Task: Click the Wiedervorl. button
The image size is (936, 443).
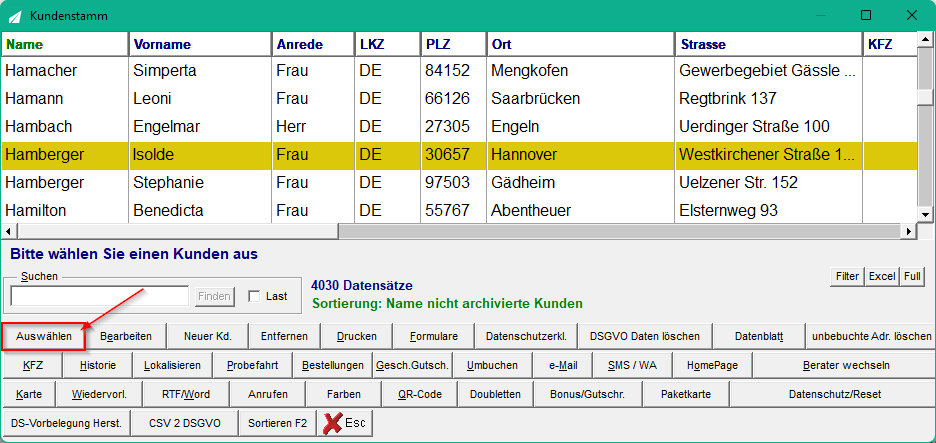Action: click(x=99, y=394)
